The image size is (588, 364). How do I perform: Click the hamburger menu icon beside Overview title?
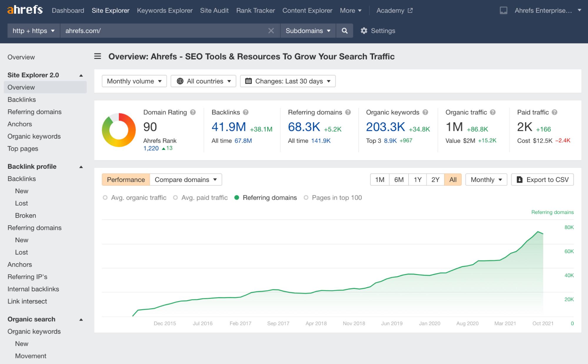point(98,56)
